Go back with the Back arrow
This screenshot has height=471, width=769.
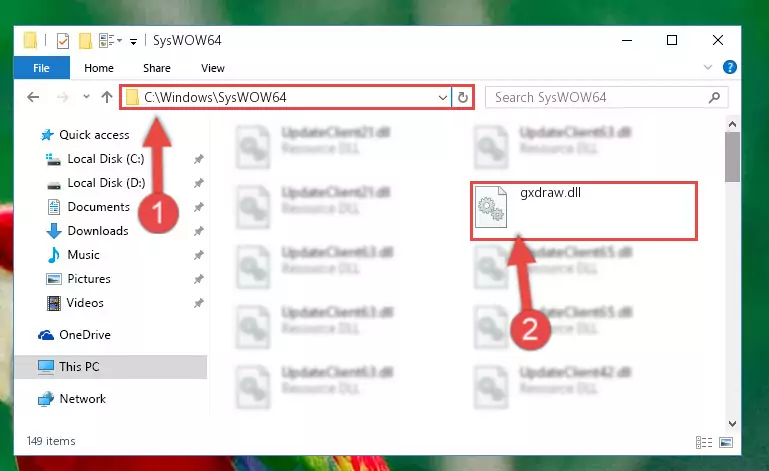coord(33,97)
